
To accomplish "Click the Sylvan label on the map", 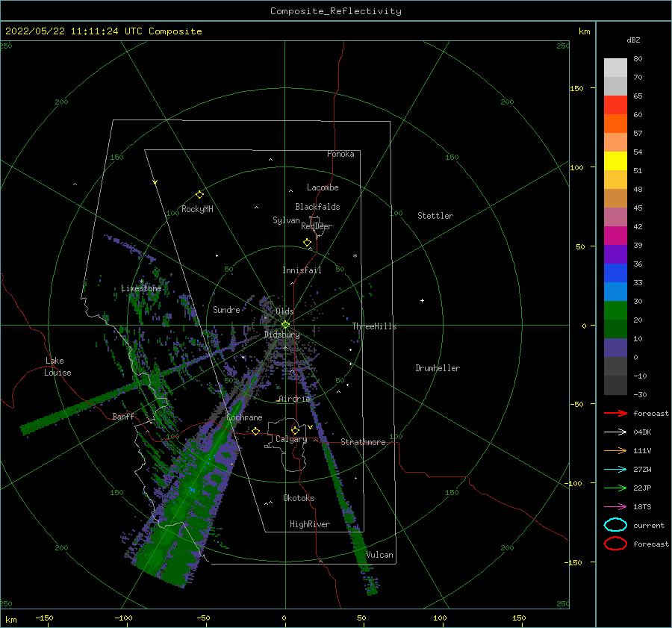I will click(286, 220).
